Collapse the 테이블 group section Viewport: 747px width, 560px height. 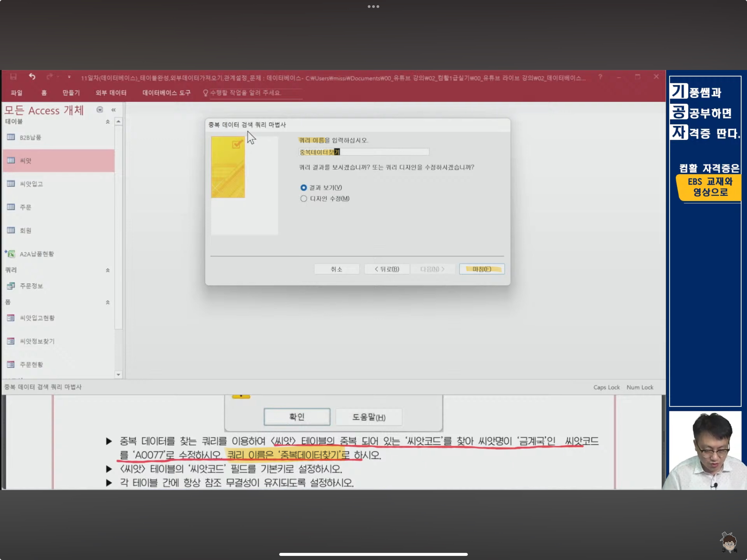tap(108, 122)
